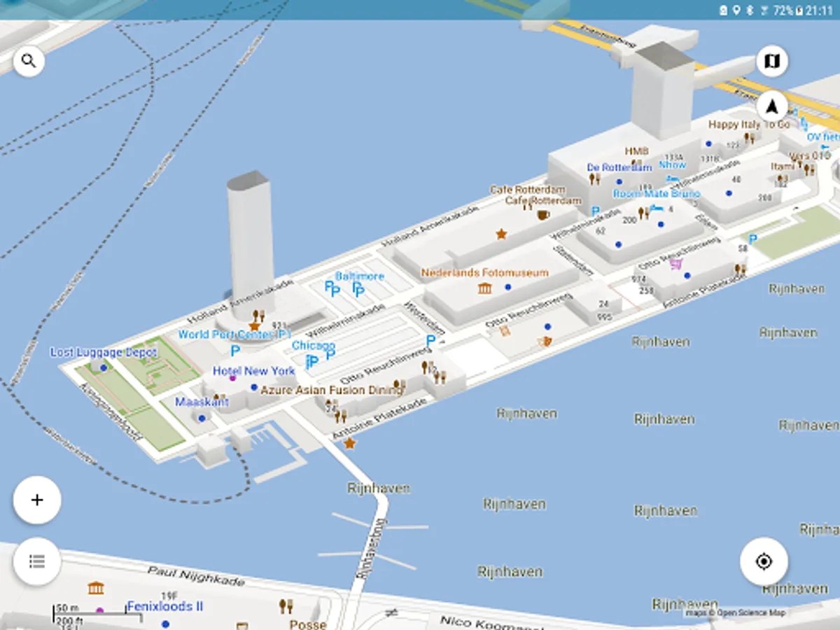840x630 pixels.
Task: Tap the plus add button
Action: [37, 500]
